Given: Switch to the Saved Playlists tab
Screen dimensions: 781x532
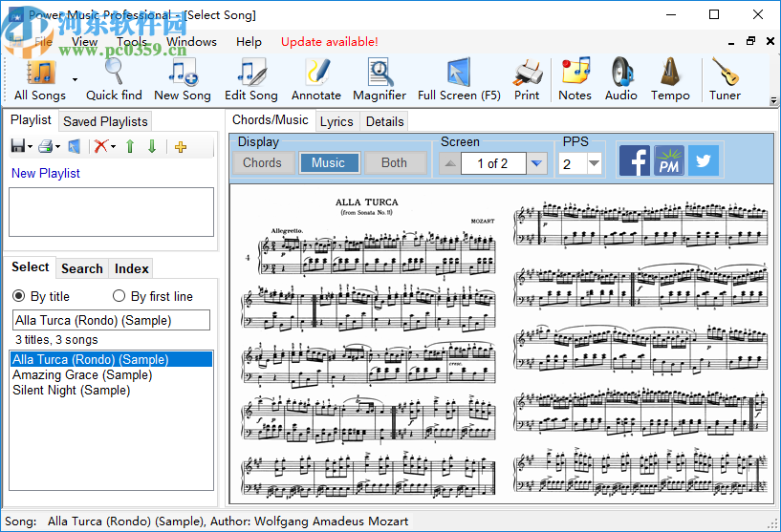Looking at the screenshot, I should (105, 121).
